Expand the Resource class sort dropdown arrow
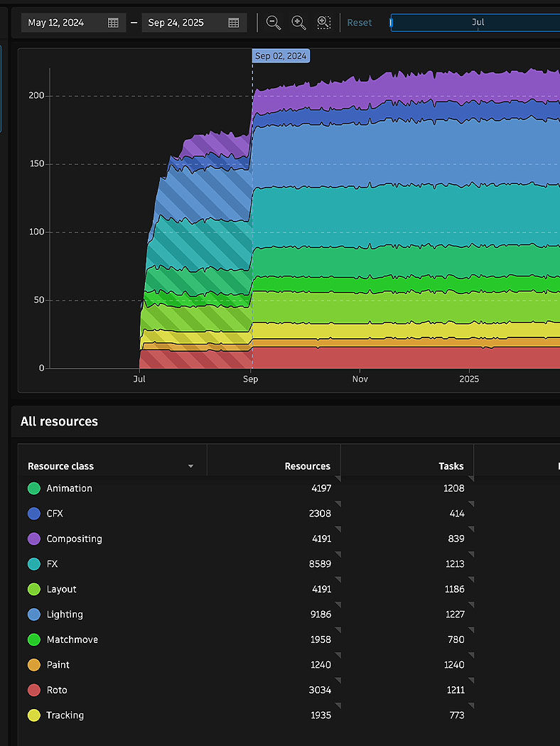 click(x=190, y=466)
